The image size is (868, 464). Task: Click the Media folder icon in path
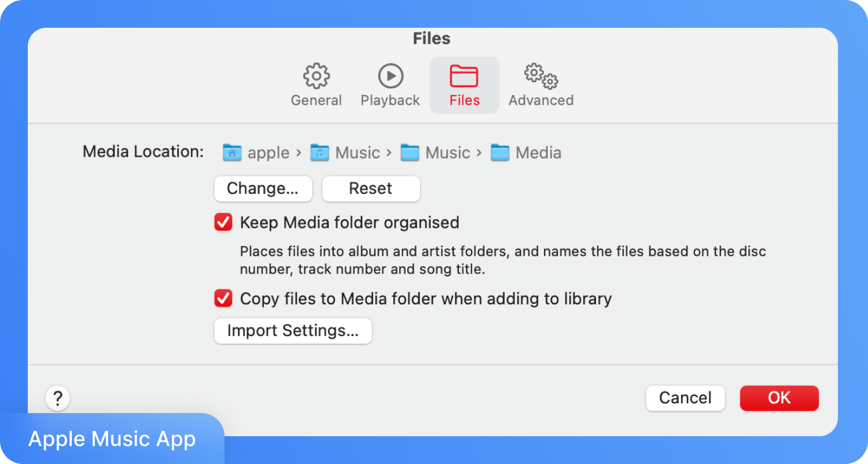click(500, 153)
